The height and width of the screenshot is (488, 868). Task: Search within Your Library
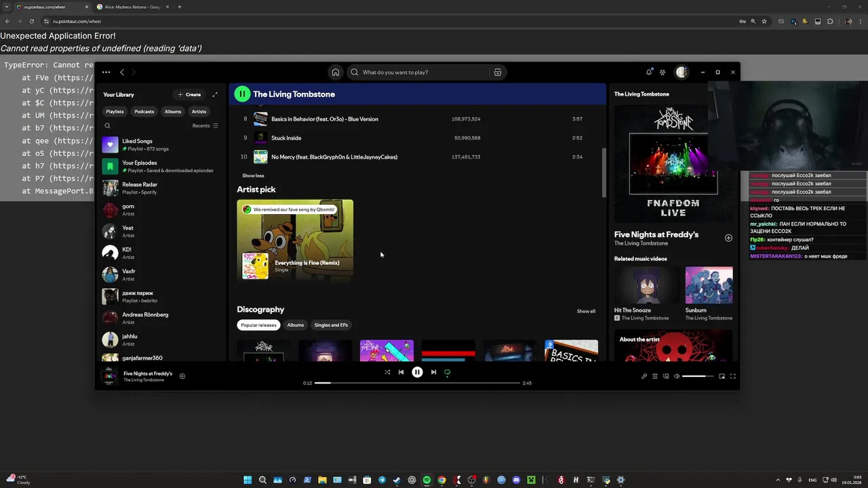[107, 125]
